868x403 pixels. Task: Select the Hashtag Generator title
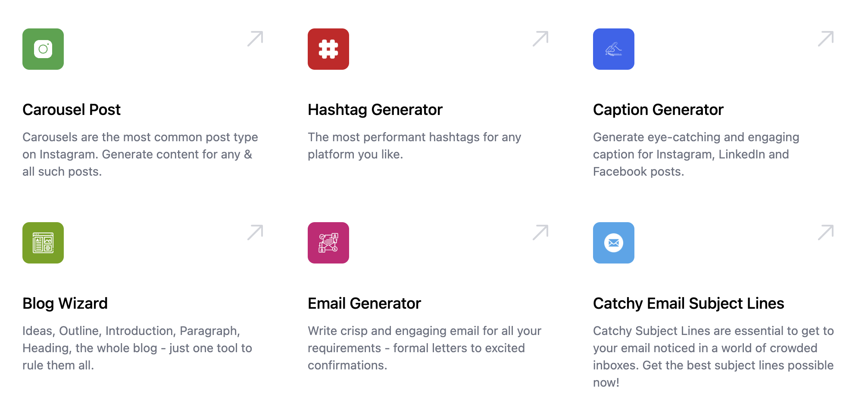(x=375, y=110)
